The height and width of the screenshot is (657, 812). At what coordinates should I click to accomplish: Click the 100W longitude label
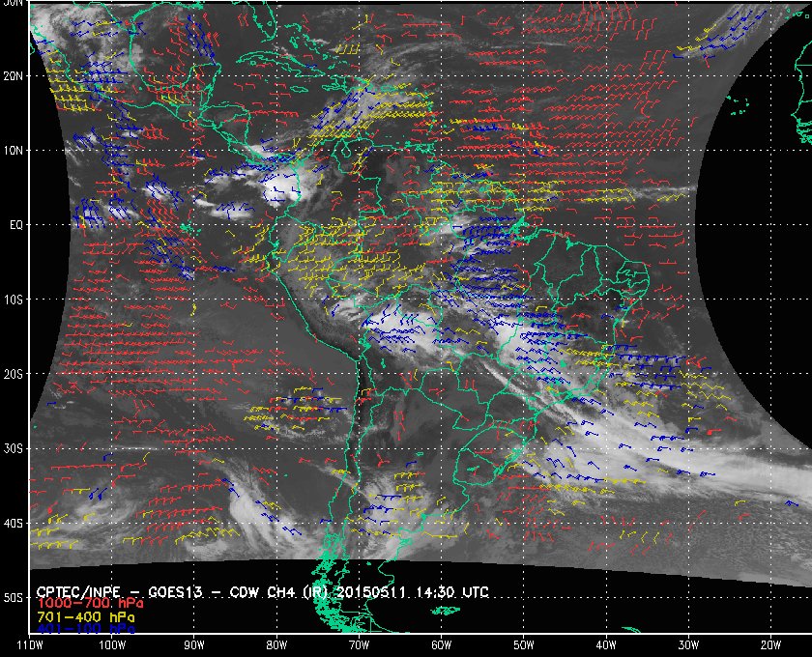click(112, 645)
